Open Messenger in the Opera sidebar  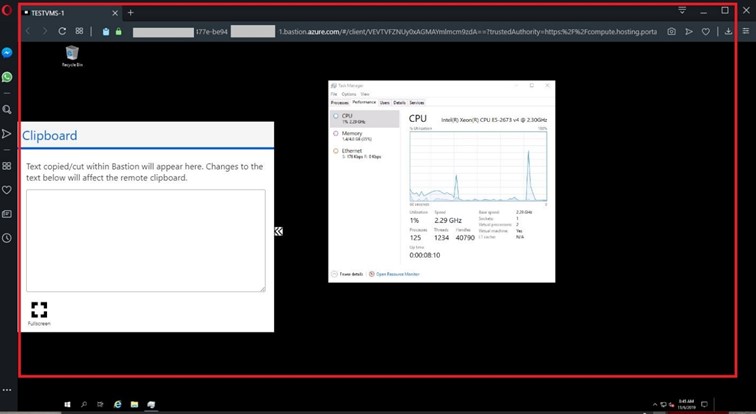coord(7,53)
